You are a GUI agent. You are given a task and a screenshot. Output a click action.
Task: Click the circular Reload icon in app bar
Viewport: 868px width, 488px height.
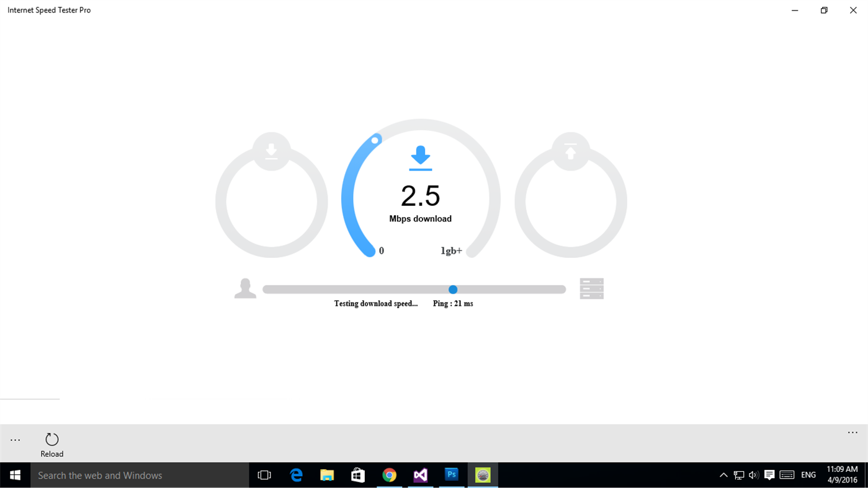tap(51, 438)
